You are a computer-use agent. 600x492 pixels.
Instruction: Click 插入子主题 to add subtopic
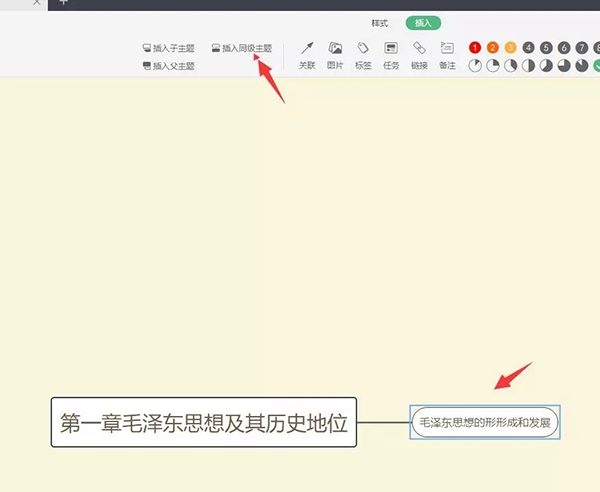[x=168, y=48]
